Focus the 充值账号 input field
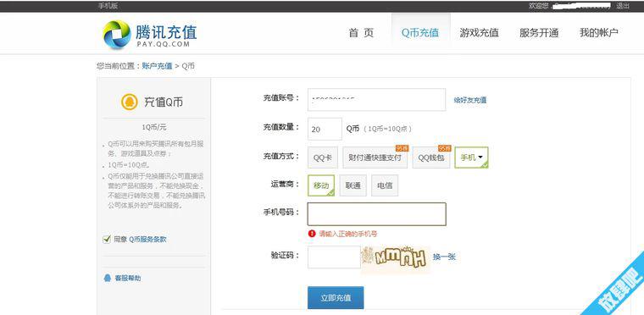The width and height of the screenshot is (644, 315). point(376,99)
